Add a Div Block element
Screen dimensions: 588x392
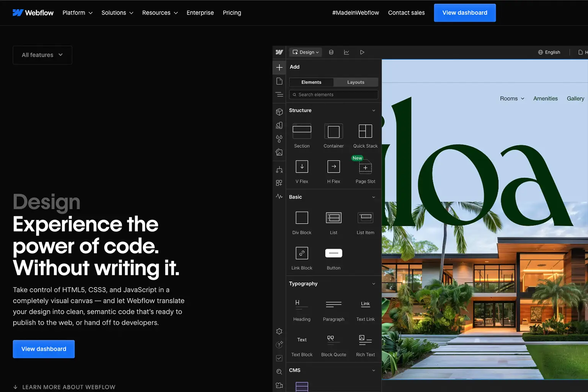coord(302,222)
